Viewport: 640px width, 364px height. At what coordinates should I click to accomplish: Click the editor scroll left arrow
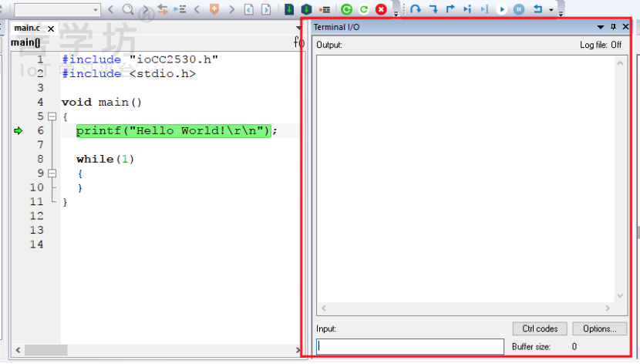(x=18, y=349)
